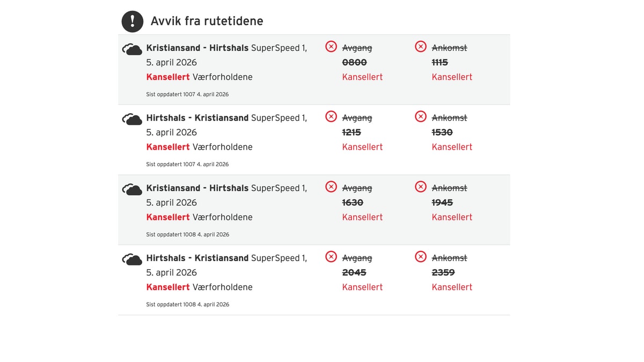
Task: Click the red X icon beside Ankomst 1115
Action: (421, 47)
